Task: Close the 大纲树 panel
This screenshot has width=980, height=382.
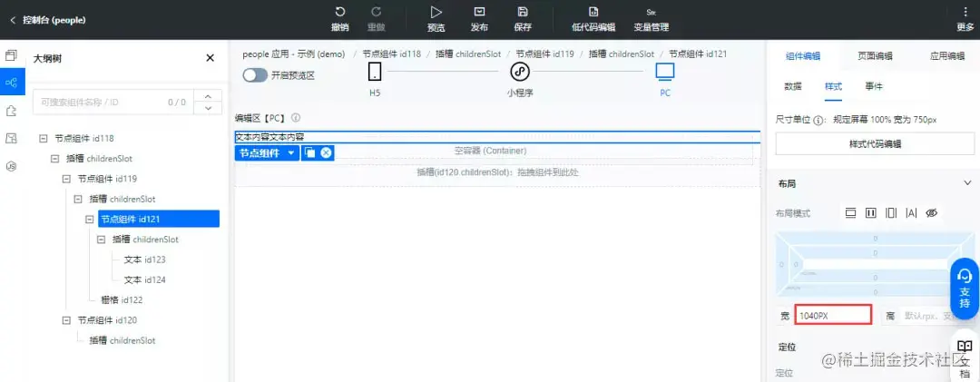Action: pos(210,58)
